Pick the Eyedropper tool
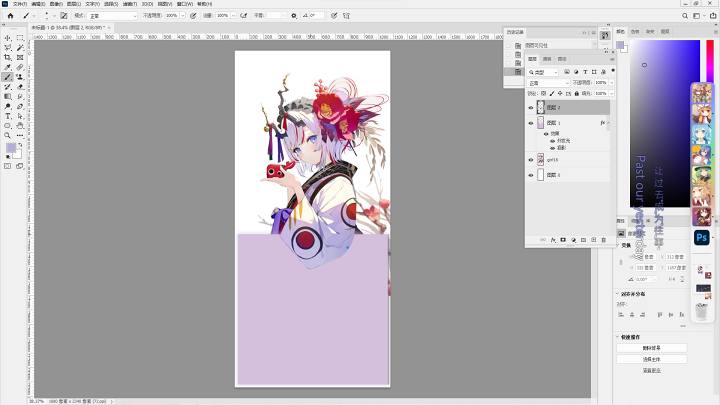This screenshot has height=405, width=720. (8, 67)
